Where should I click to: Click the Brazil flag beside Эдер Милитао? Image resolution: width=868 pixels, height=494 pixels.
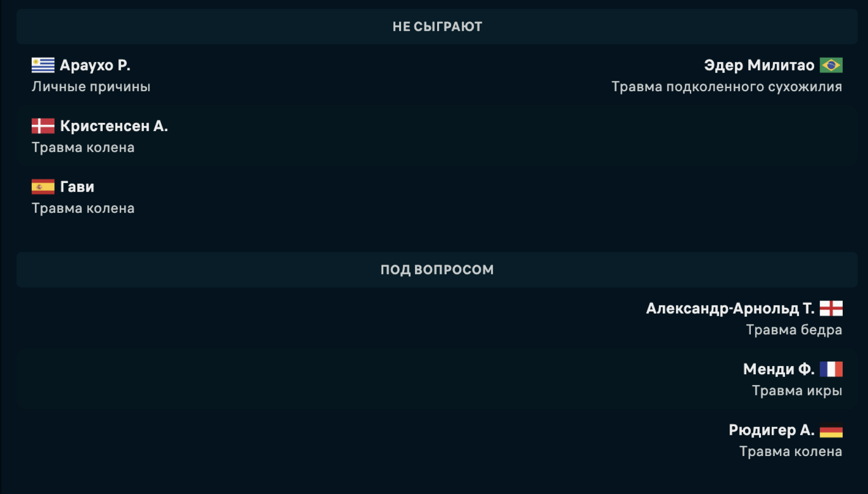(x=831, y=65)
